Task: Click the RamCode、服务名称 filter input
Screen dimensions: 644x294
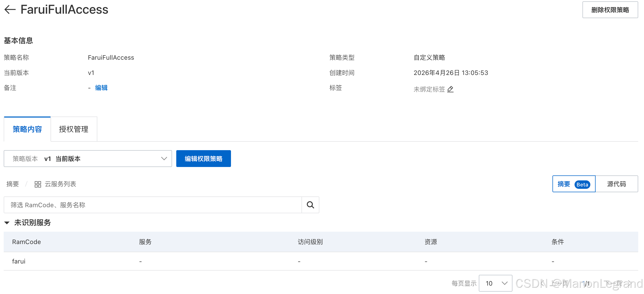Action: 153,205
